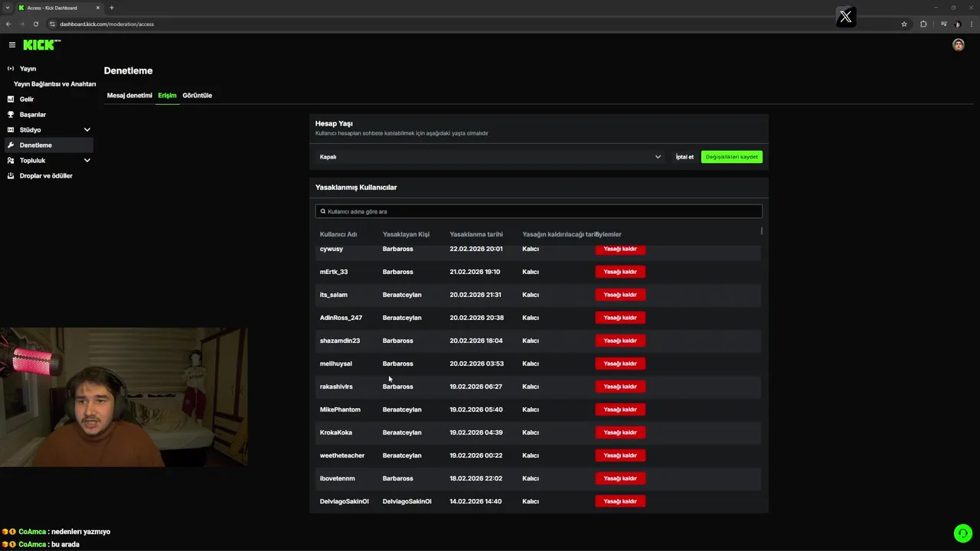The image size is (980, 551).
Task: Click date 14.02.2026 14:40
Action: tap(476, 501)
